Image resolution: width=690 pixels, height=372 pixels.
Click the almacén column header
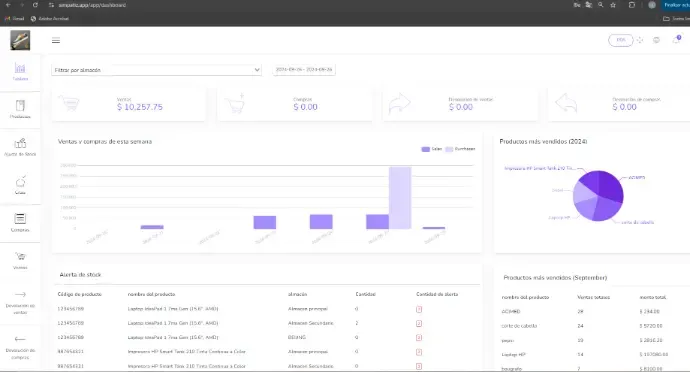click(x=297, y=294)
